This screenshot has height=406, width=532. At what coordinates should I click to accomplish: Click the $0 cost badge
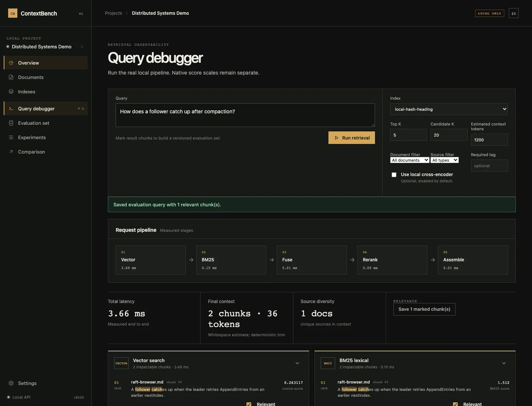point(514,13)
